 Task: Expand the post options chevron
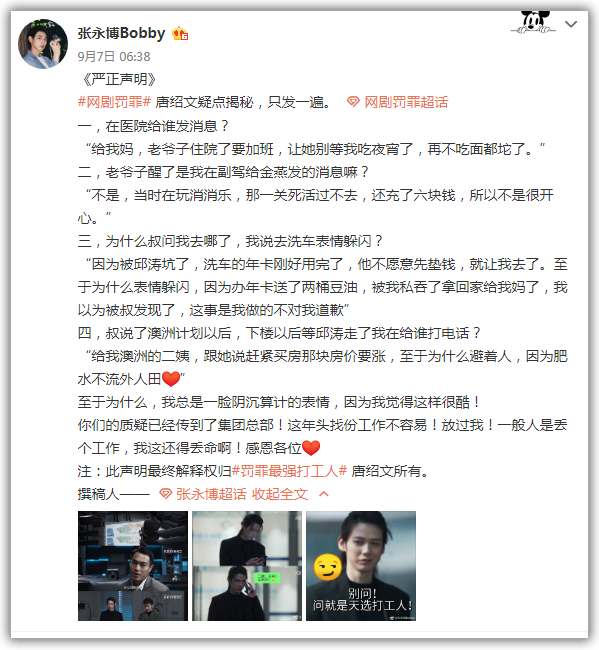(x=571, y=24)
